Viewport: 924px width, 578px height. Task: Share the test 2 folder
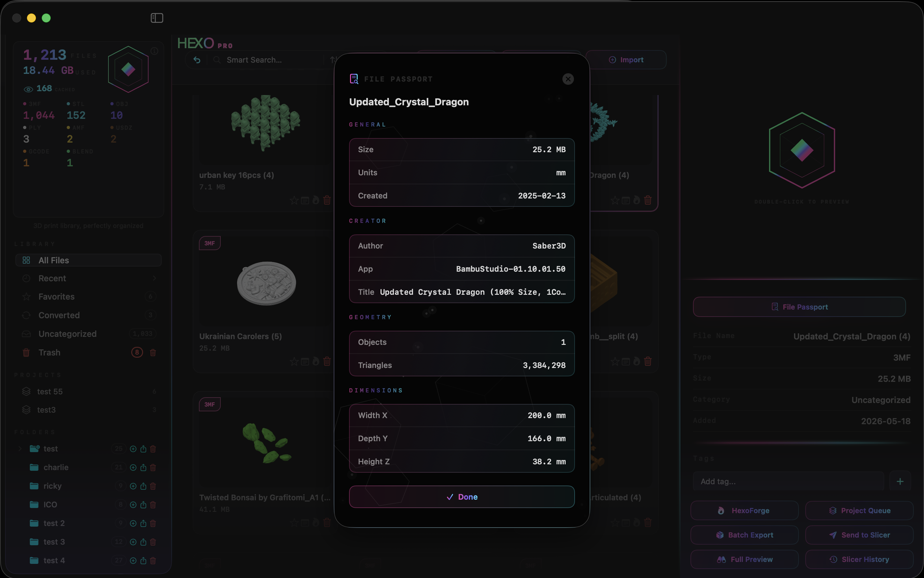click(x=143, y=523)
